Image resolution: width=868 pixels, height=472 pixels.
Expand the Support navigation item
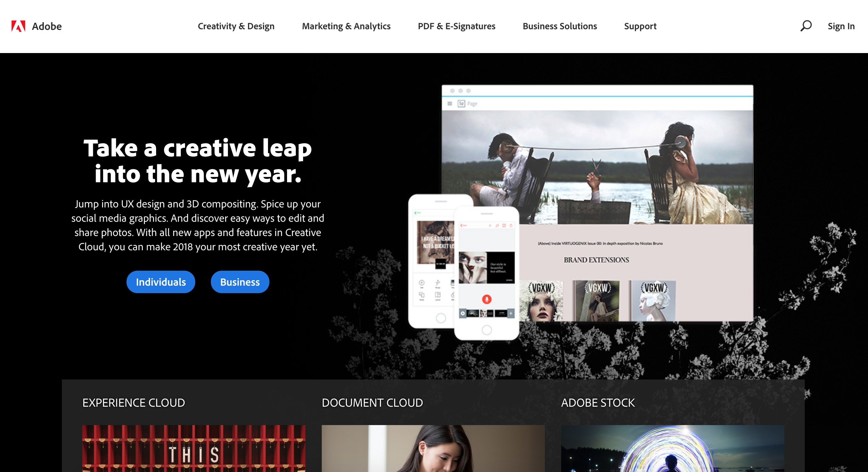pyautogui.click(x=640, y=26)
